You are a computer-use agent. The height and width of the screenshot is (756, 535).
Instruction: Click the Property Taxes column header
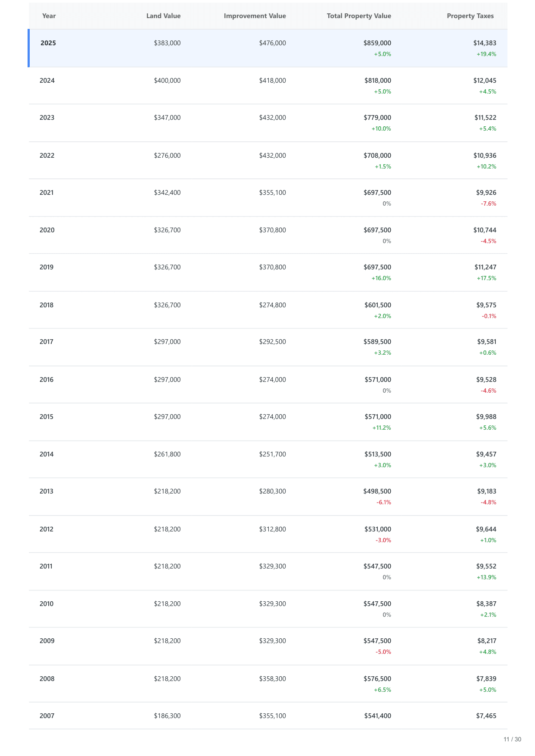pos(470,16)
